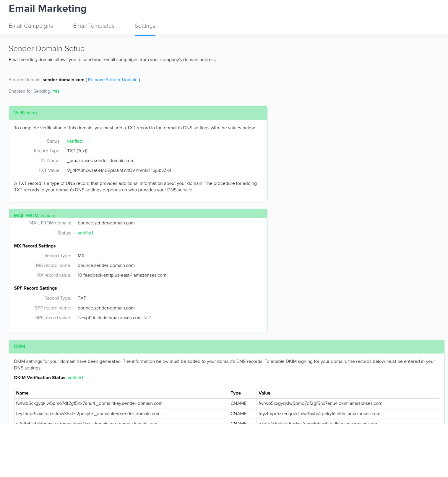Screen dimensions: 448x477
Task: Click the Name column header in DKIM table
Action: point(22,393)
